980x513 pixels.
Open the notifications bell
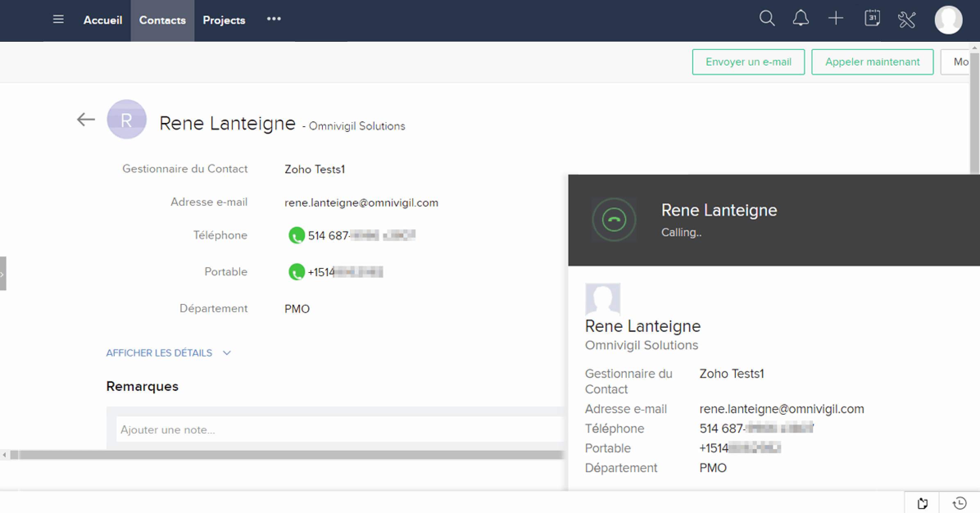pyautogui.click(x=801, y=19)
